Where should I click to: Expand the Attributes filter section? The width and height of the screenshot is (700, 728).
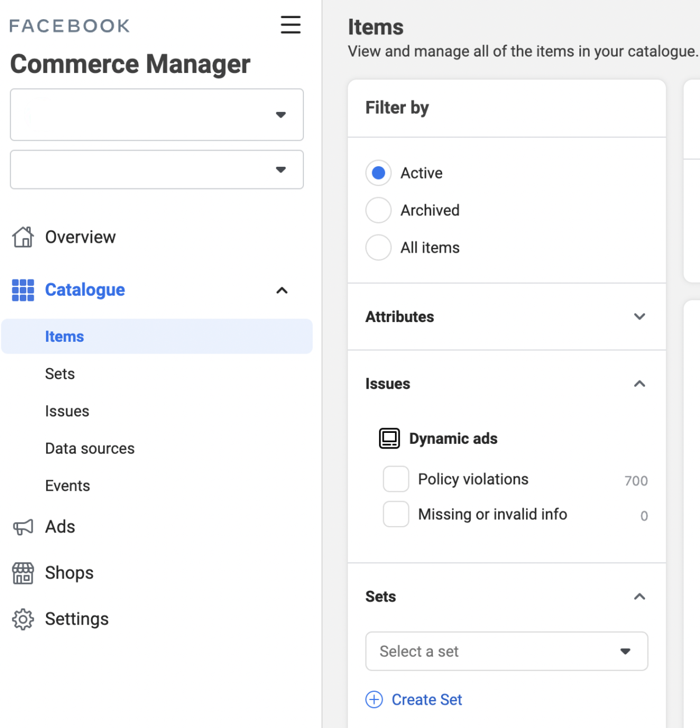click(506, 317)
